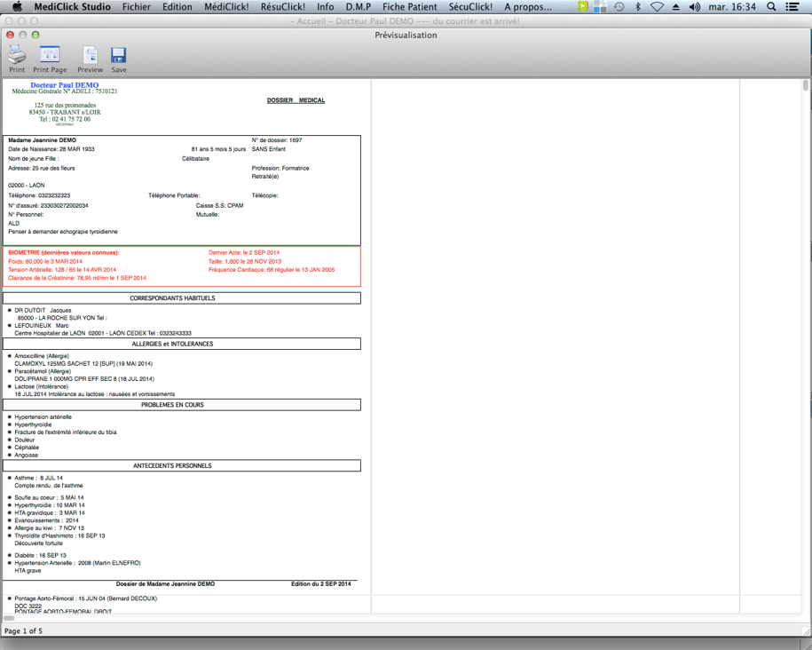
Task: Open the volume speaker icon
Action: (694, 7)
